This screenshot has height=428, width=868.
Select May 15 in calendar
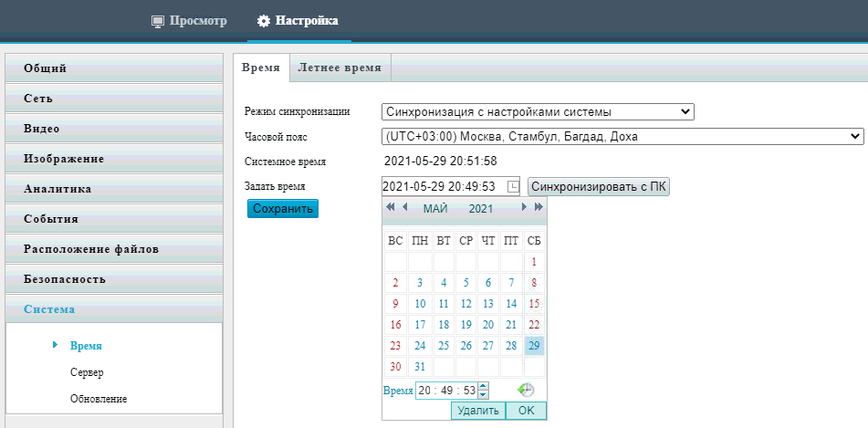point(534,304)
